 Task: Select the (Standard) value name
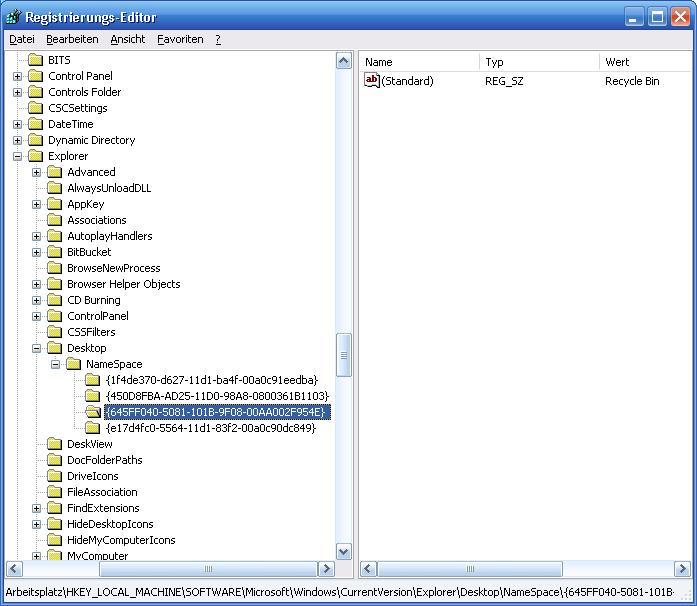pos(407,81)
